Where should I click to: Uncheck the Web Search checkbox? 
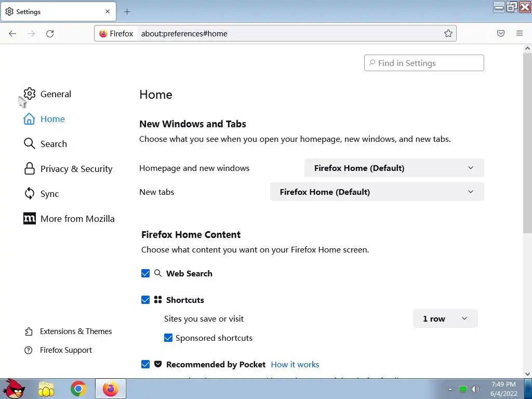click(x=145, y=273)
